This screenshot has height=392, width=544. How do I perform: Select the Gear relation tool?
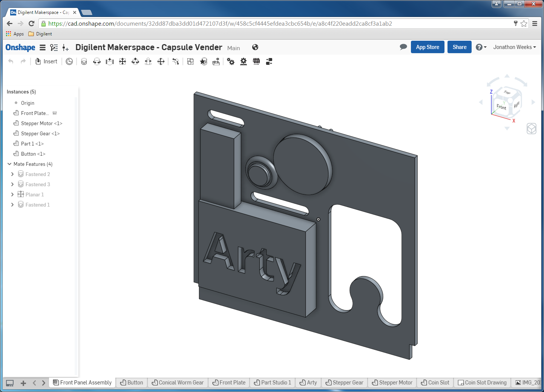click(231, 61)
